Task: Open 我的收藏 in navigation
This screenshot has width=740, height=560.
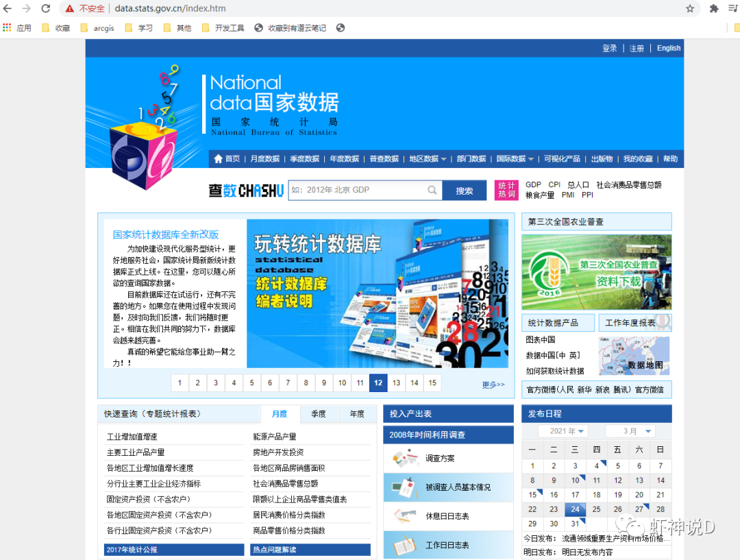Action: [638, 158]
